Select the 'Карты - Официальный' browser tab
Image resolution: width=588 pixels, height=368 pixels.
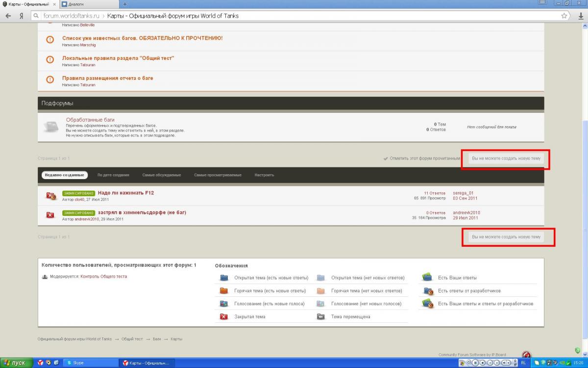click(29, 4)
